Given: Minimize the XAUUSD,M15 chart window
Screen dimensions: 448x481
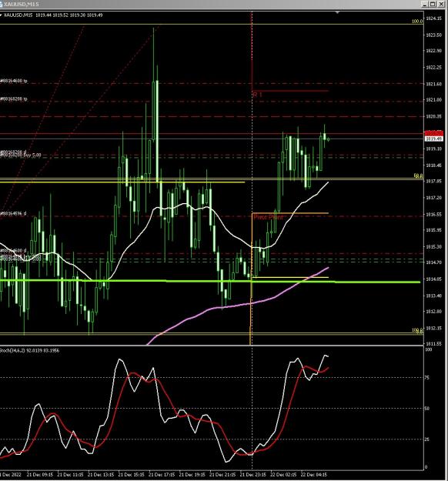Looking at the screenshot, I should point(425,4).
